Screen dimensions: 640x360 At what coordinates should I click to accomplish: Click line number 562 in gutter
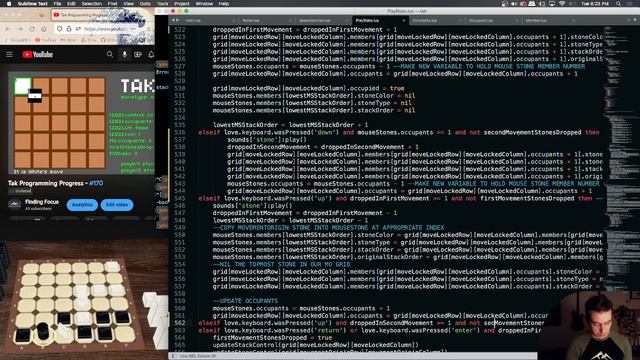click(x=180, y=323)
